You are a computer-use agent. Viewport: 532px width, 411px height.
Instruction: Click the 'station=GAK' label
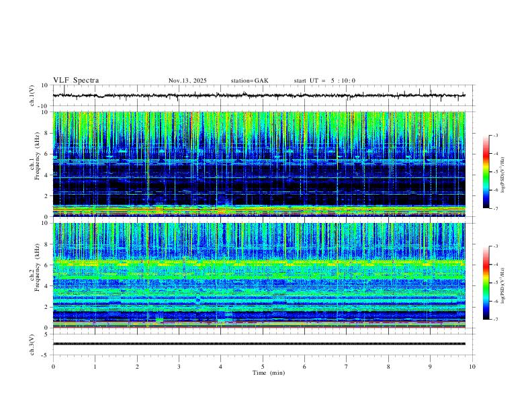tap(250, 81)
